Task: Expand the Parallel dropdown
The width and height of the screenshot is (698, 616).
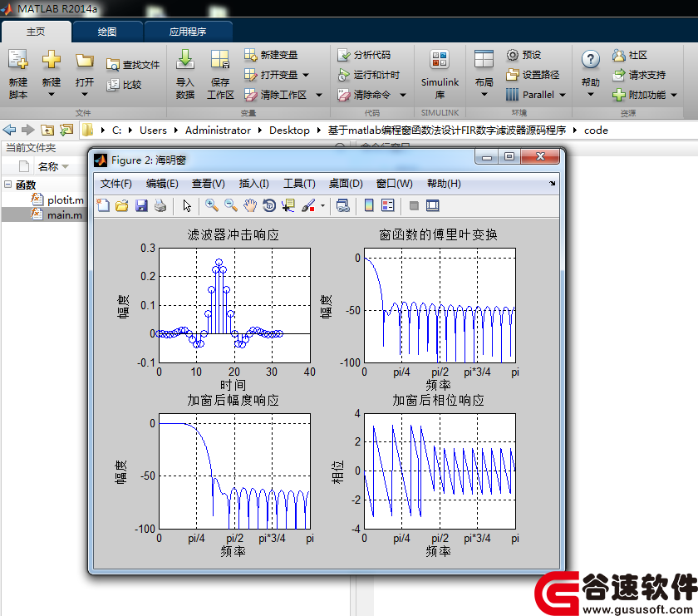Action: coord(563,95)
